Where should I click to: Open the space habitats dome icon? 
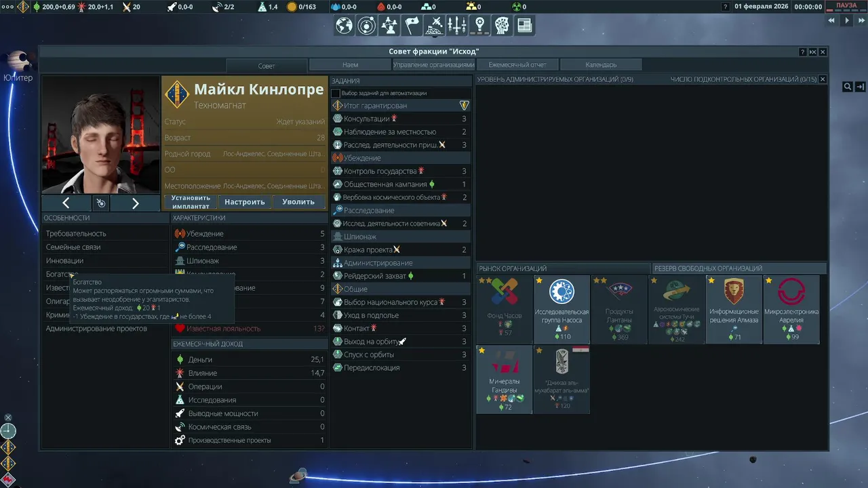pos(434,26)
